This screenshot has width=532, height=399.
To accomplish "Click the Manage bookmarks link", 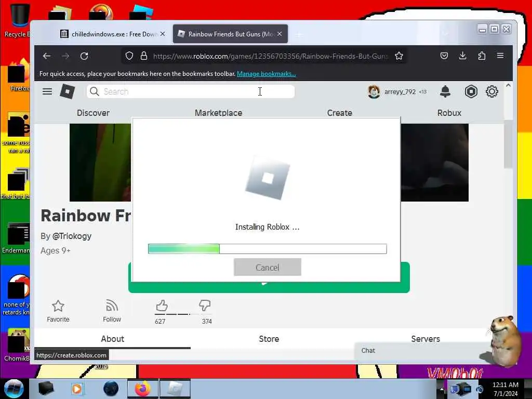I will pyautogui.click(x=267, y=74).
